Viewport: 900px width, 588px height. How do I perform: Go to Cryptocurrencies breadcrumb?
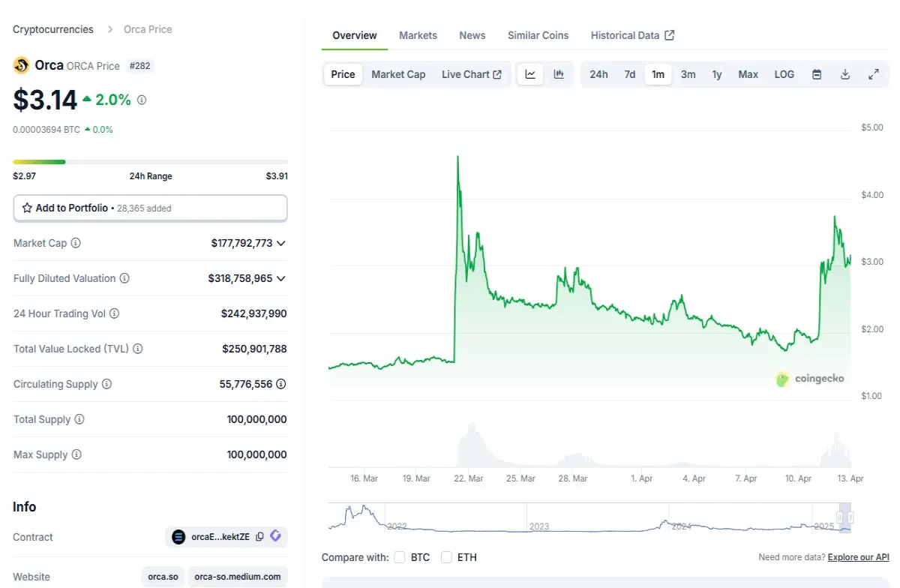coord(53,29)
